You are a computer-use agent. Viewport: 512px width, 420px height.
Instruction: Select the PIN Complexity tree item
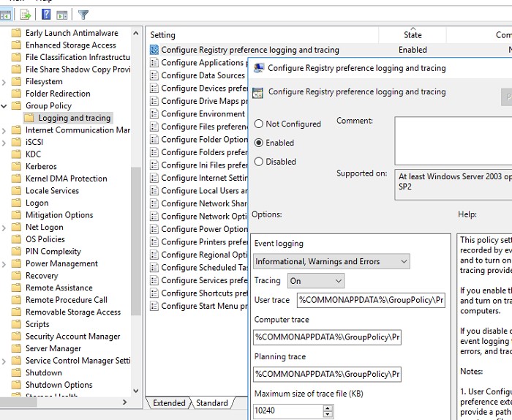(53, 252)
